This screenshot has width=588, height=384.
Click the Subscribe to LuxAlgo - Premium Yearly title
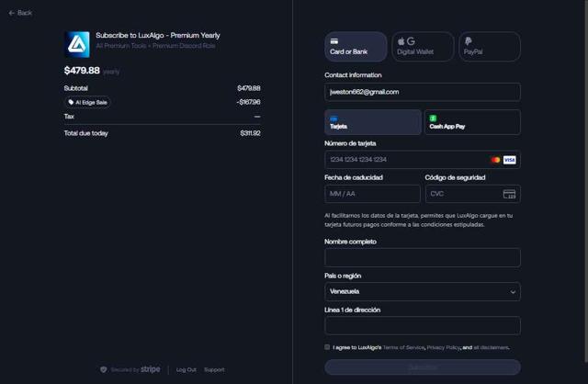[x=158, y=35]
